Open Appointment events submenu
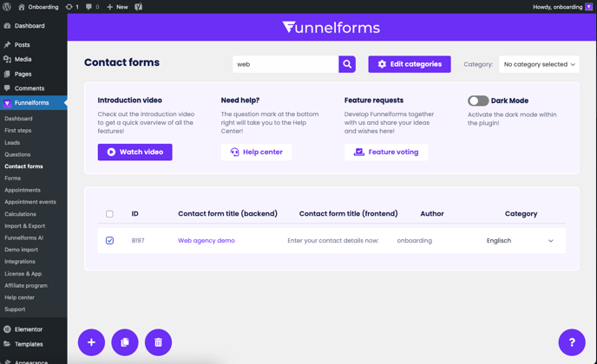The width and height of the screenshot is (597, 364). click(x=30, y=202)
